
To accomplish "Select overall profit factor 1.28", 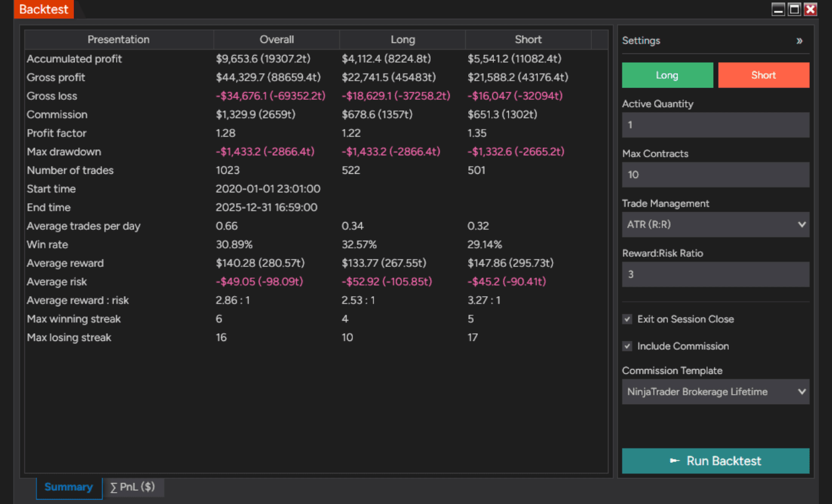I will pos(226,133).
